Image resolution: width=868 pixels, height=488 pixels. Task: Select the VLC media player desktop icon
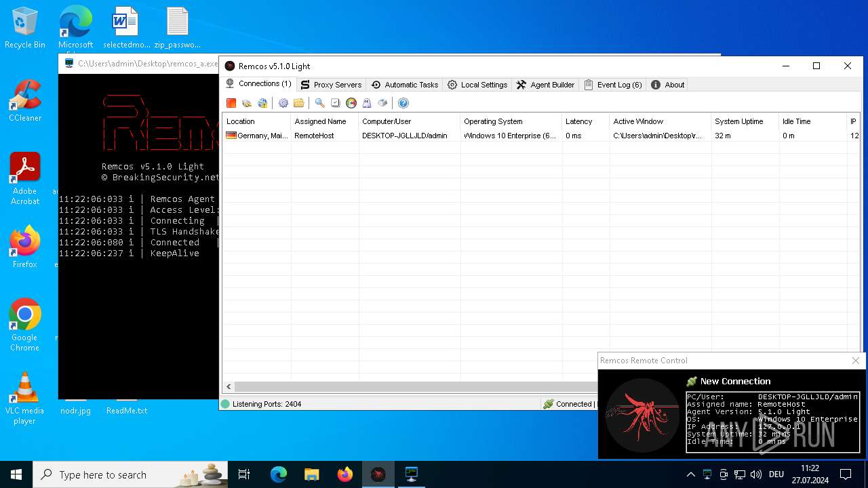pos(25,399)
